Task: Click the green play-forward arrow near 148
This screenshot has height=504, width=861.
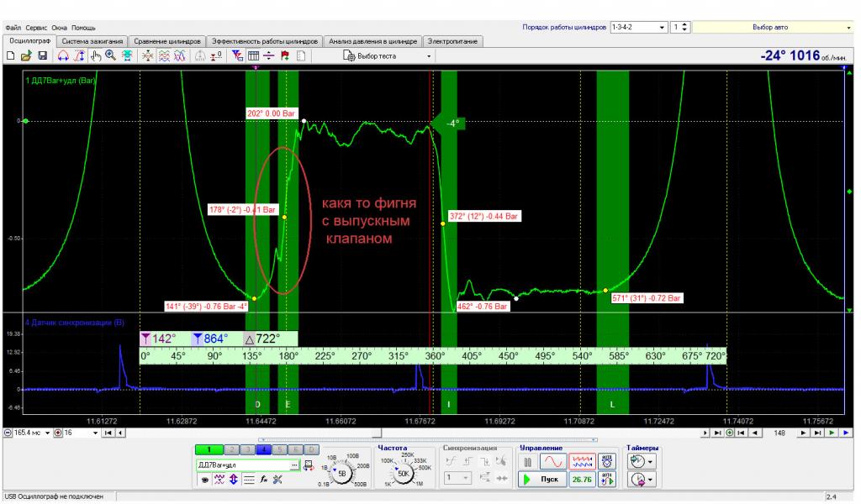Action: 832,433
